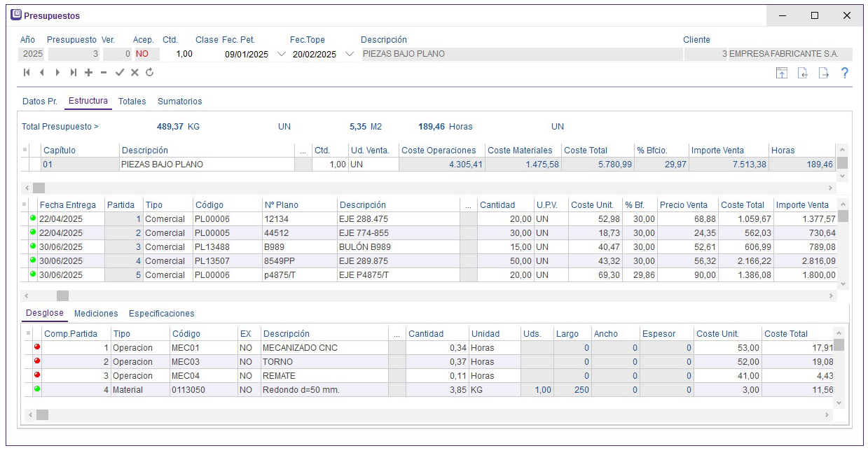Open the Fec.Tope date dropdown
The image size is (868, 453).
pos(350,55)
